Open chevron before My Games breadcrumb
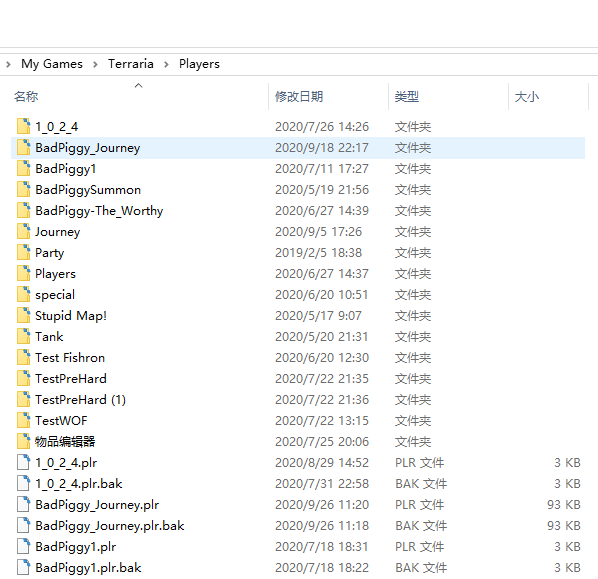 (8, 64)
